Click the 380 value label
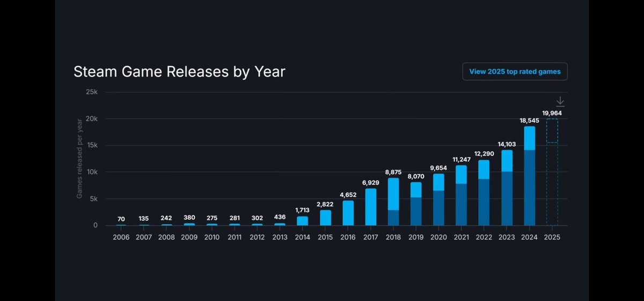Screen dimensions: 644x301 [x=189, y=218]
